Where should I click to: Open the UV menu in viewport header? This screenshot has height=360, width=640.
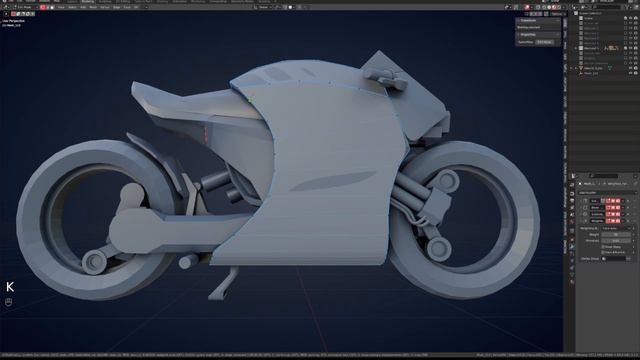click(136, 7)
